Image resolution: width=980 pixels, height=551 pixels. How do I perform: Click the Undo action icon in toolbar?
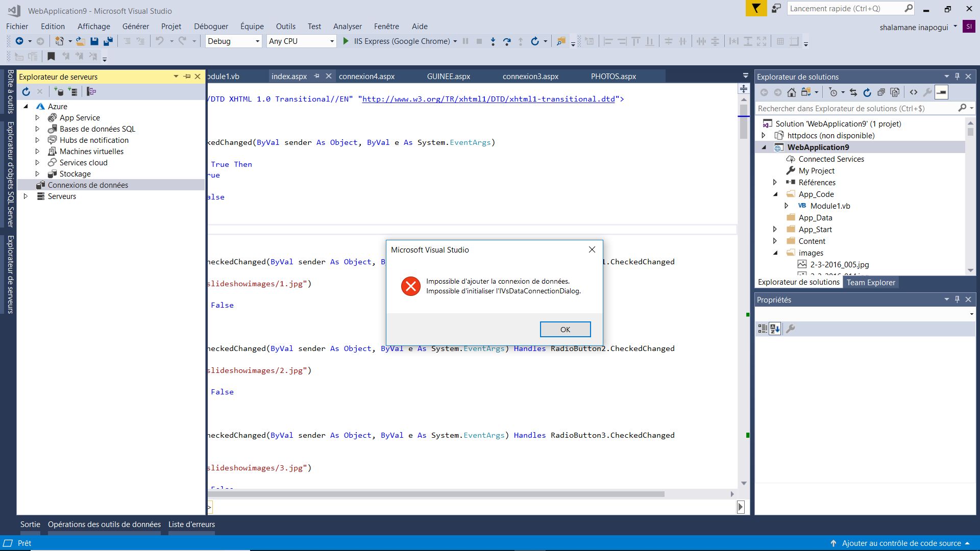pyautogui.click(x=160, y=41)
